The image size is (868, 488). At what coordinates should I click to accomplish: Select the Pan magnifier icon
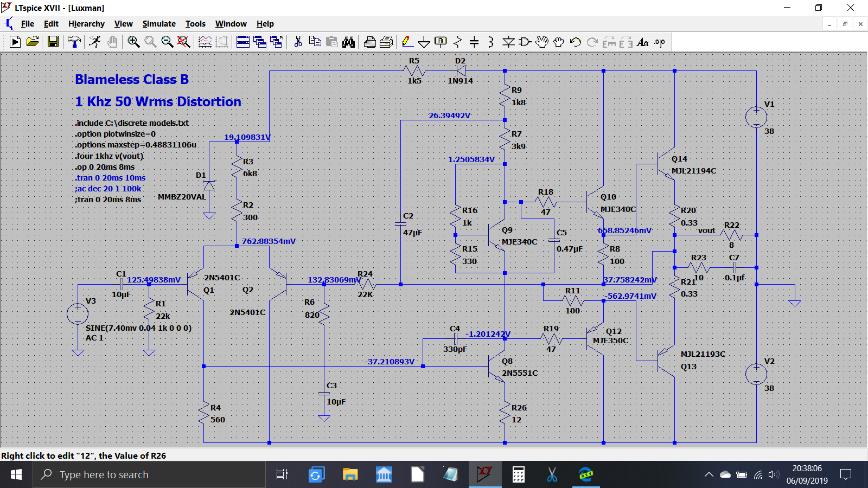[150, 42]
